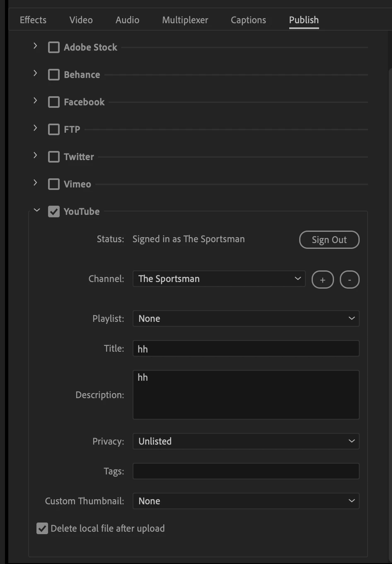Viewport: 392px width, 564px height.
Task: Click the remove channel minus button
Action: coord(349,280)
